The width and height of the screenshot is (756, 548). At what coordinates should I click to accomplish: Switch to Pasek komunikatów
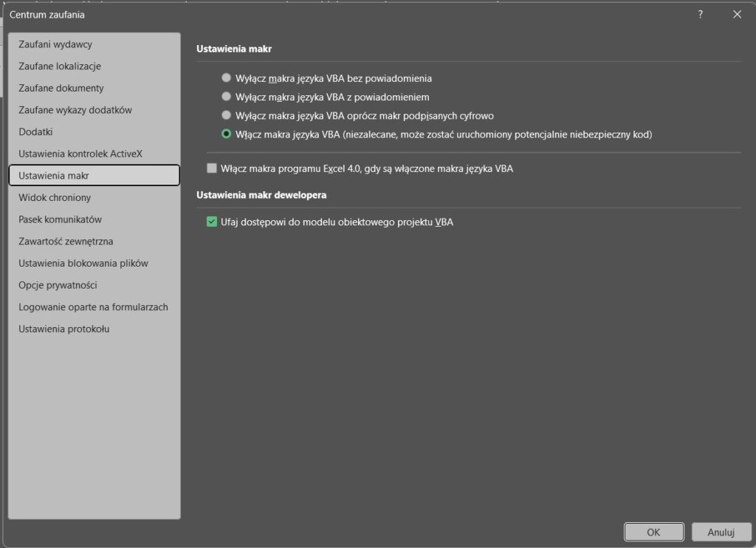click(x=60, y=219)
